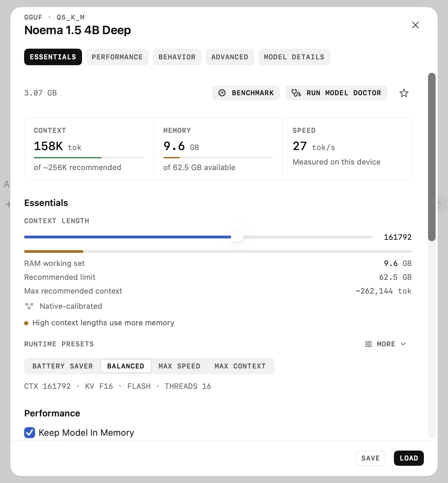Close the dialog with the X icon

[415, 25]
